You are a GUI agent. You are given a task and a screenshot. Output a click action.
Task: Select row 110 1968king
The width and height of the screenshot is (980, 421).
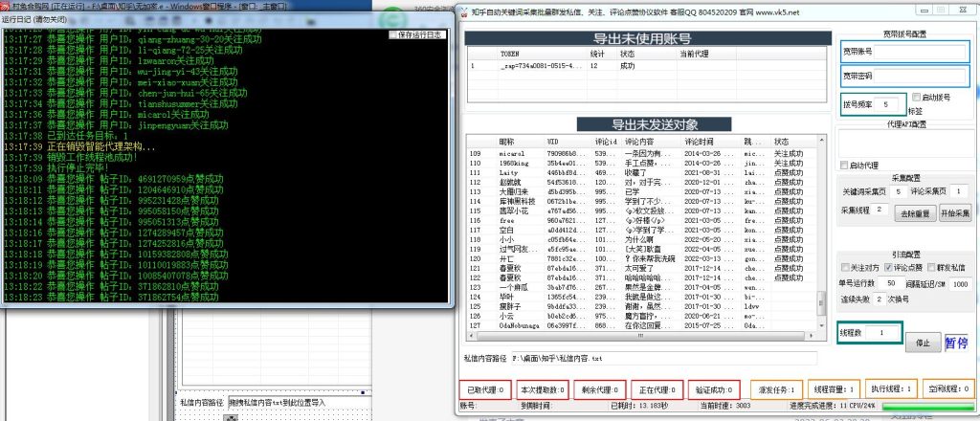(x=642, y=163)
